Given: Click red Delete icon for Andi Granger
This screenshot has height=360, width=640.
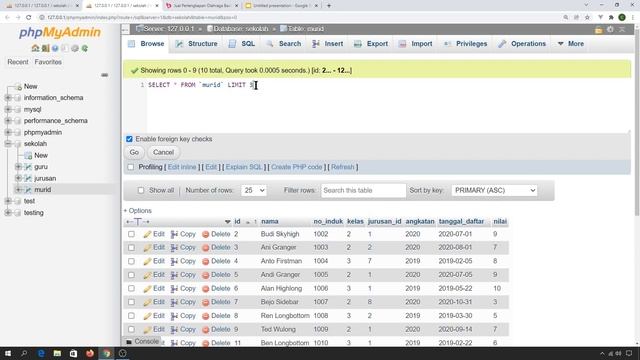Looking at the screenshot, I should 206,275.
